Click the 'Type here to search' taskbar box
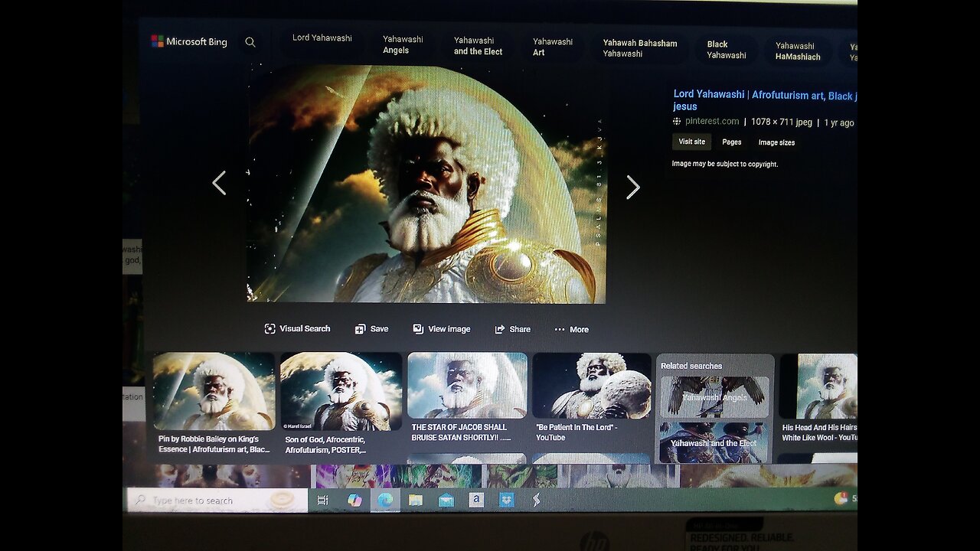 [x=217, y=500]
